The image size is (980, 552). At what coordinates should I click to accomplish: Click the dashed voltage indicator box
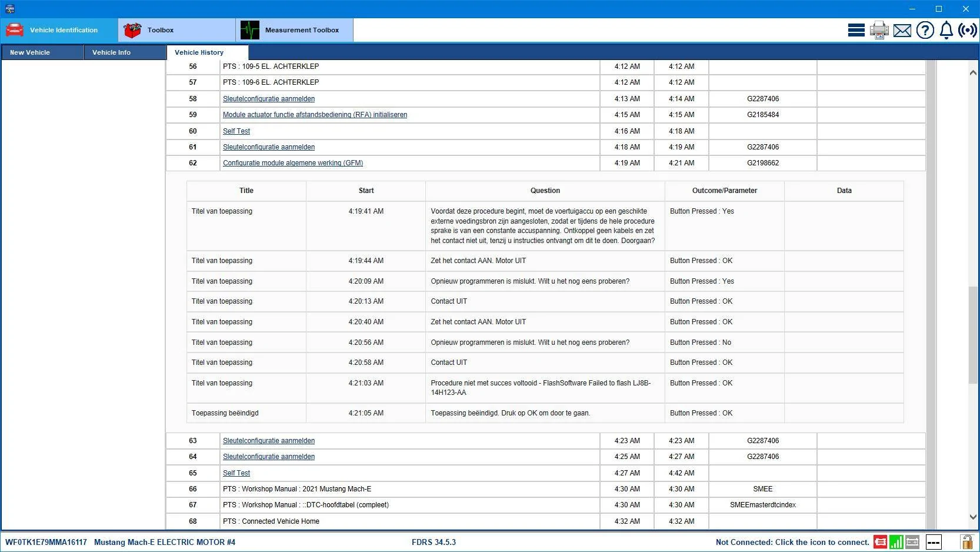tap(934, 542)
